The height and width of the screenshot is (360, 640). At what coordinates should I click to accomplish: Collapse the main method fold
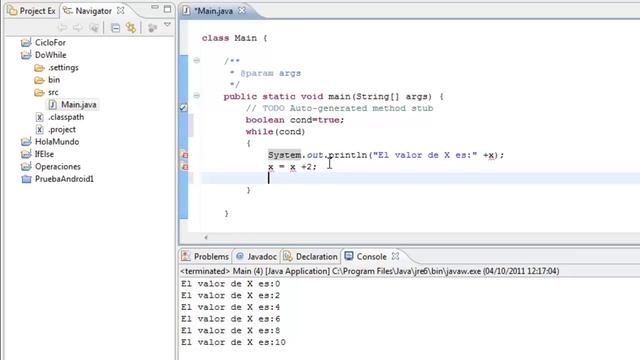[x=197, y=96]
